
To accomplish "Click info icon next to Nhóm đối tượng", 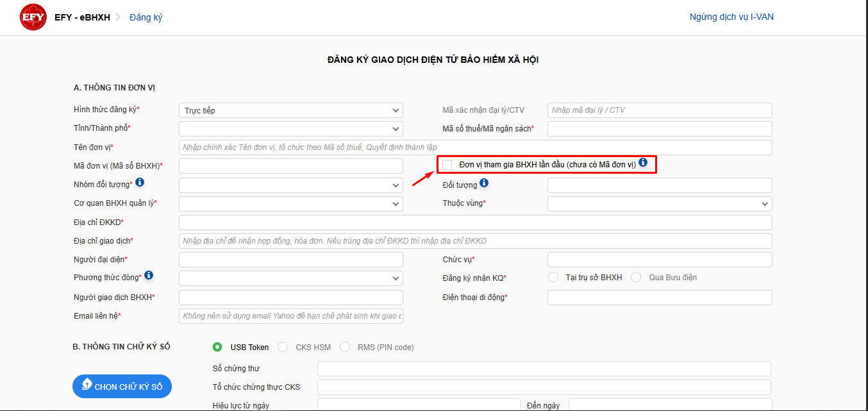I will pyautogui.click(x=140, y=183).
